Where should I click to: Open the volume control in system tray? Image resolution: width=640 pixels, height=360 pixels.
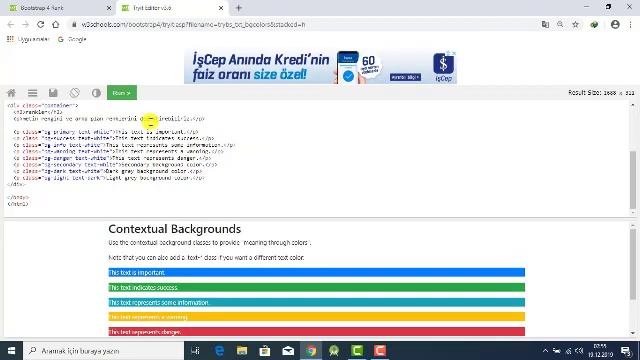coord(579,351)
